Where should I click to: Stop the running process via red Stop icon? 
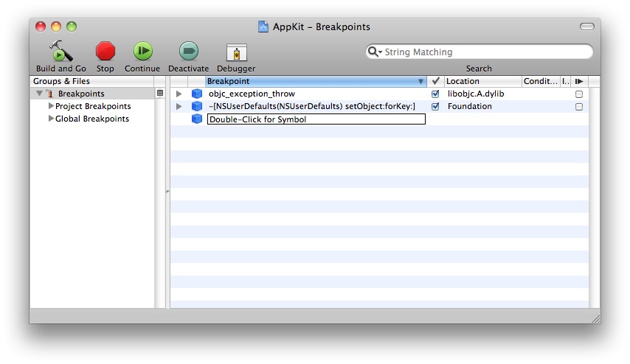(105, 52)
